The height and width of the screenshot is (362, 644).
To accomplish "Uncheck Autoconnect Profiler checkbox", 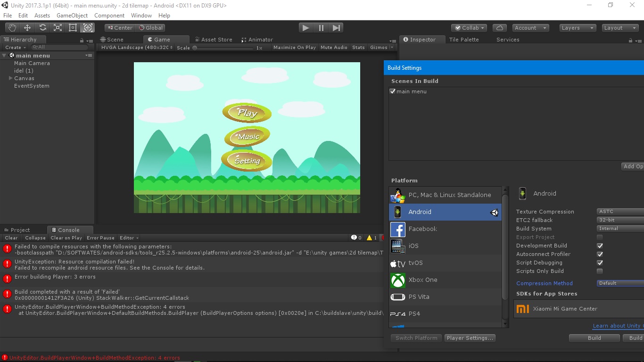I will click(600, 254).
